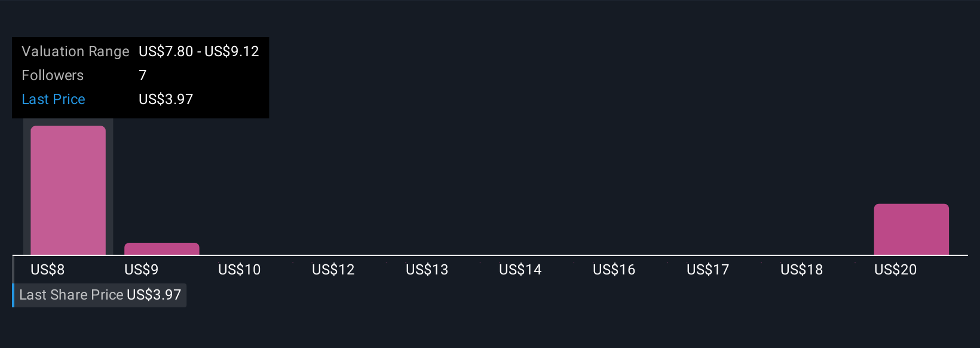Select the US$8 axis label
This screenshot has width=980, height=348.
tap(48, 270)
